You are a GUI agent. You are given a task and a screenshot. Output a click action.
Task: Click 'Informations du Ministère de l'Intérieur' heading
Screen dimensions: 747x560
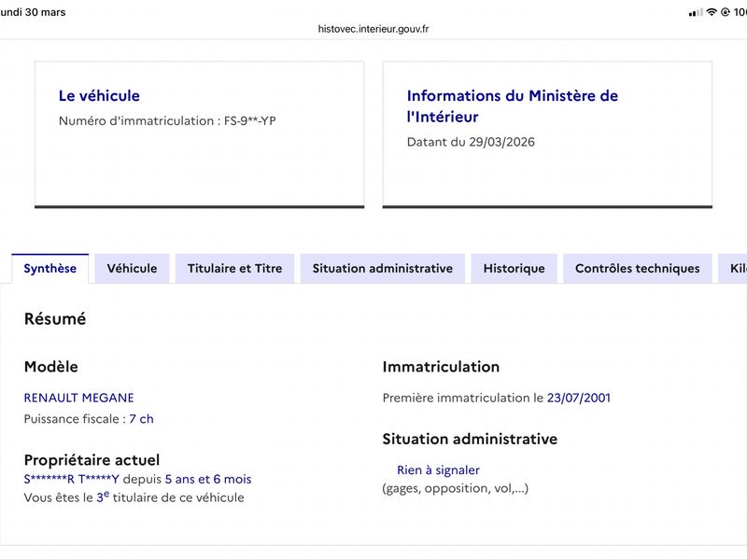pyautogui.click(x=512, y=106)
